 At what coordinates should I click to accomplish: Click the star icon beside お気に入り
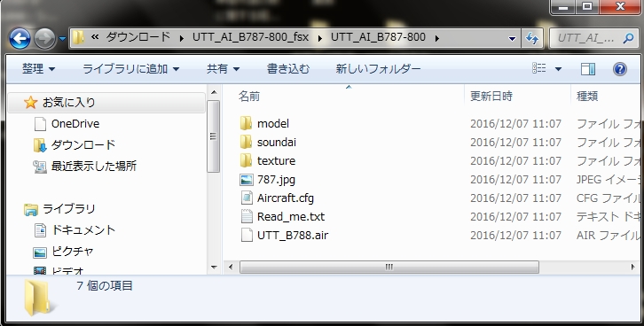click(31, 103)
